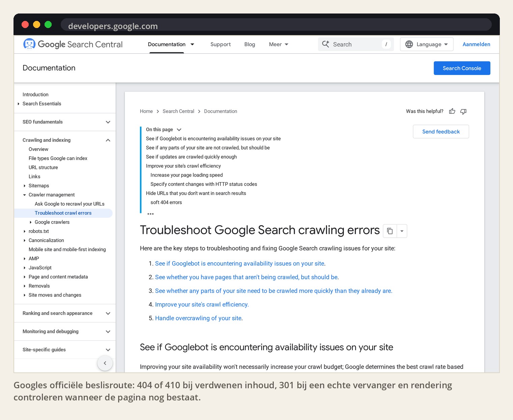Select Troubleshoot crawl errors in sidebar
This screenshot has width=513, height=420.
[x=63, y=213]
